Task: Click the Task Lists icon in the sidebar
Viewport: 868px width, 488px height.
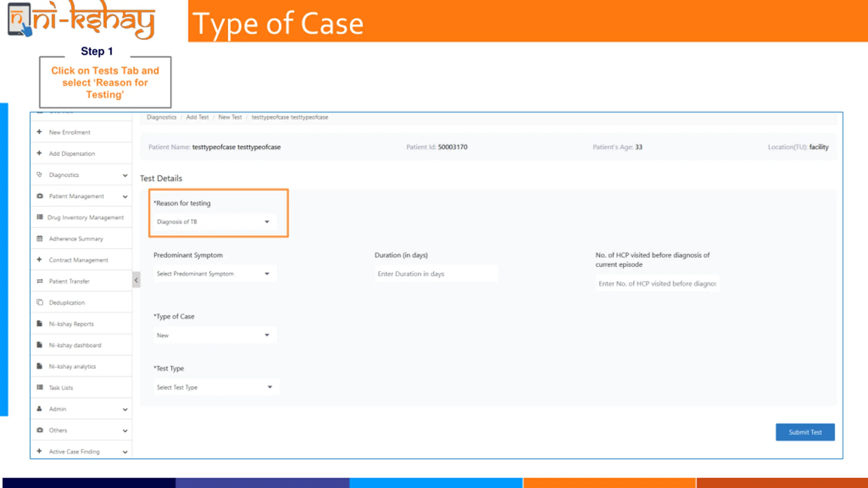Action: point(40,387)
